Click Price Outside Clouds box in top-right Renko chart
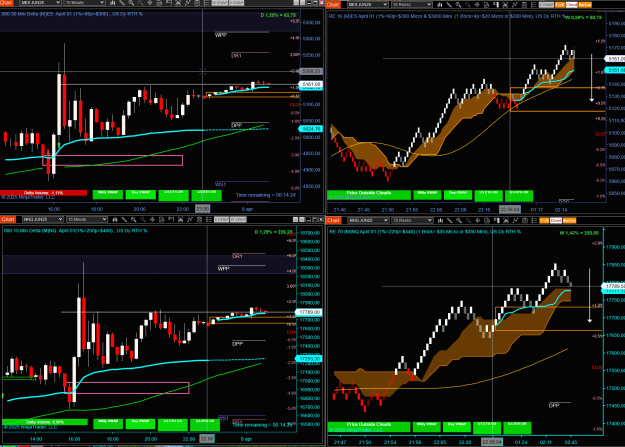 369,195
